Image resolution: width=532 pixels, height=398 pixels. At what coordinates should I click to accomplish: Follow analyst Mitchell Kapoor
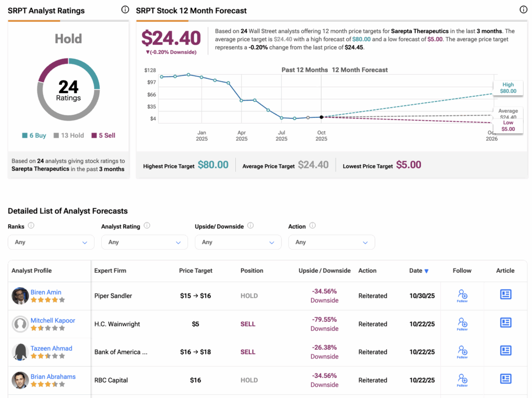[462, 324]
